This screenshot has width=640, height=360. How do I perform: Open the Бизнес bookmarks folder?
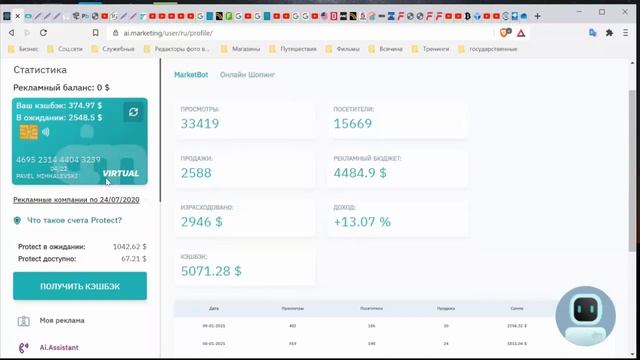pyautogui.click(x=23, y=49)
